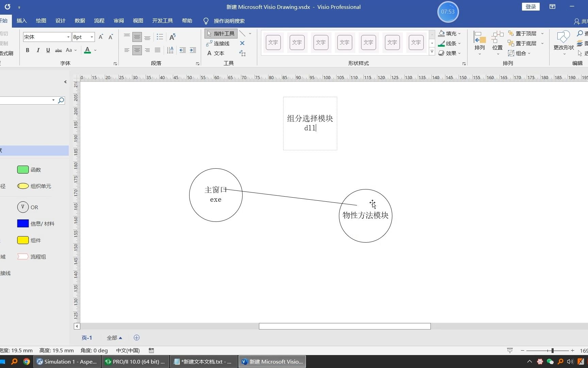588x368 pixels.
Task: Toggle bullet list
Action: coord(160,36)
